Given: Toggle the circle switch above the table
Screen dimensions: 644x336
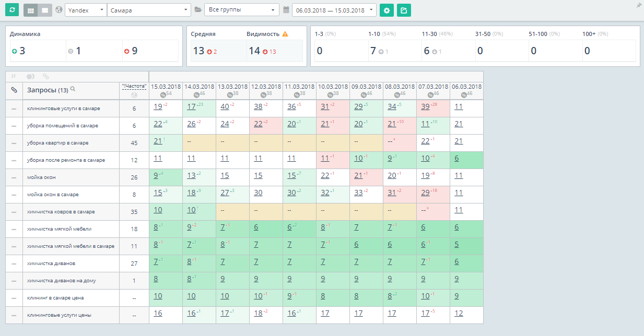Looking at the screenshot, I should point(30,76).
